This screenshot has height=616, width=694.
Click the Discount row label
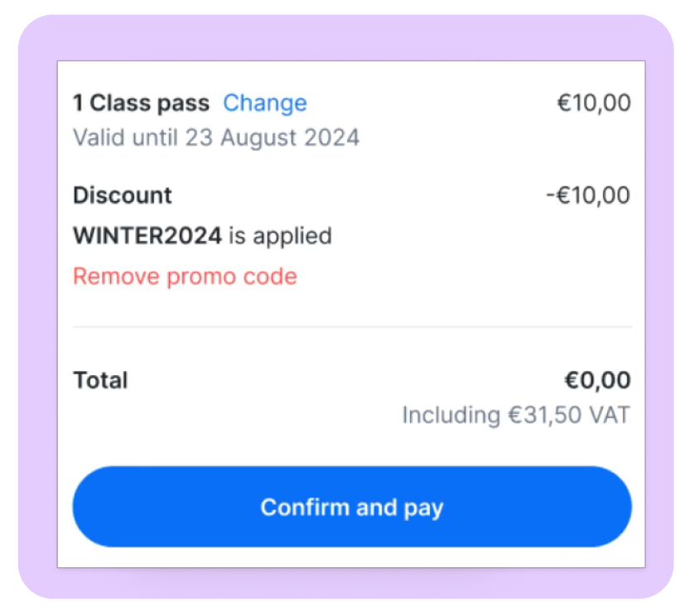tap(122, 195)
